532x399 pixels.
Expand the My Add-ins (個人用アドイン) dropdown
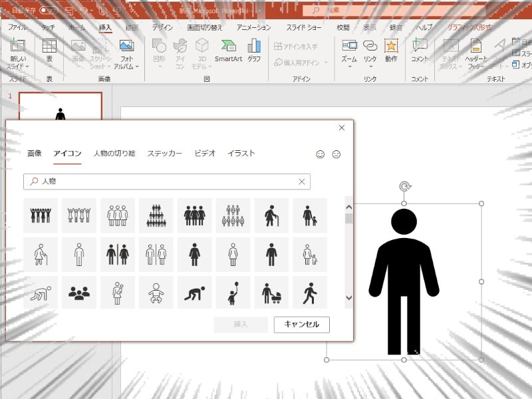pos(326,63)
